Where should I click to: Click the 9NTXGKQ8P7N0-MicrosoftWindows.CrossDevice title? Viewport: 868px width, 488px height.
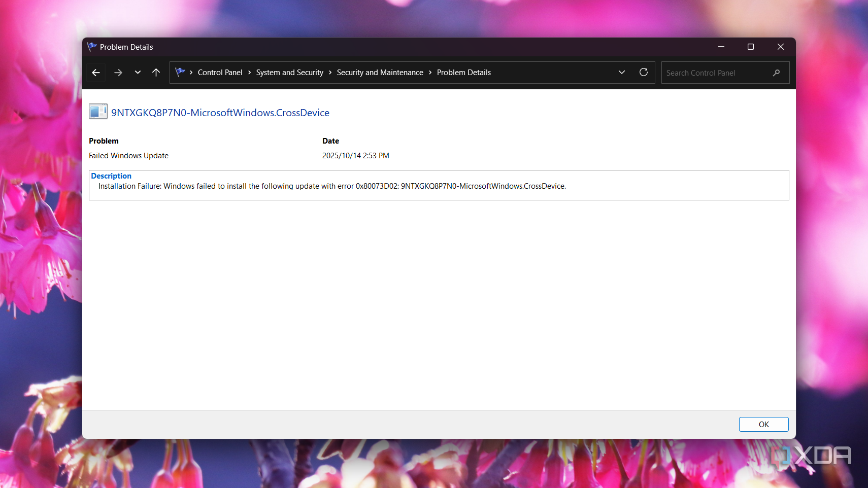point(220,113)
